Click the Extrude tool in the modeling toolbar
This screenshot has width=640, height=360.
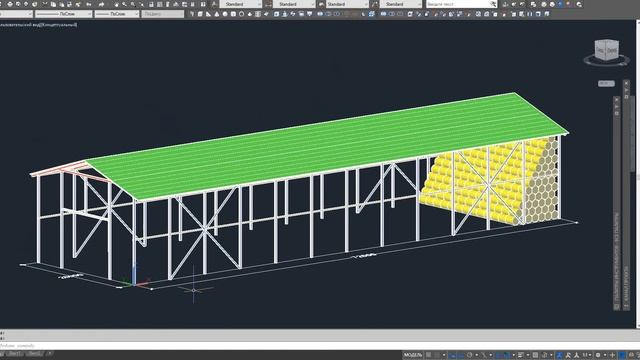(x=276, y=14)
